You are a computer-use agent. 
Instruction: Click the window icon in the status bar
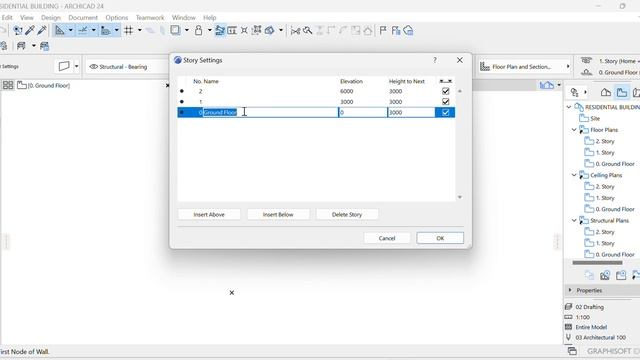pos(572,351)
